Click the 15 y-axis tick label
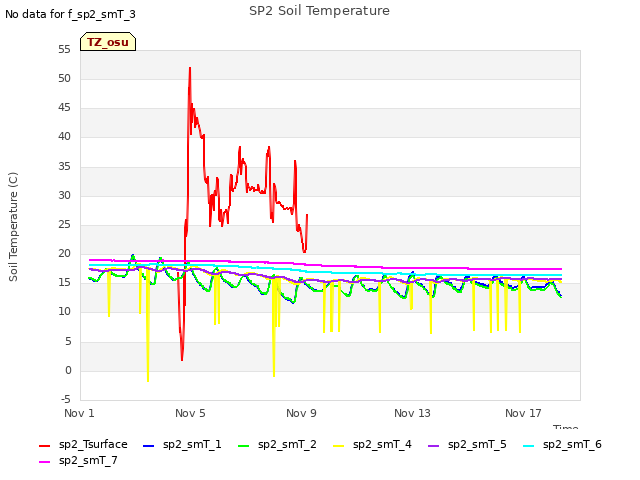640x480 pixels. pos(64,282)
